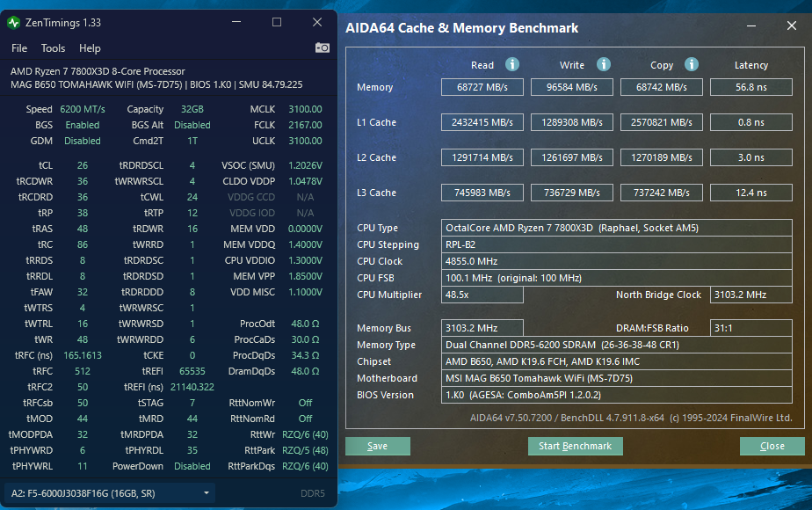The width and height of the screenshot is (812, 510).
Task: Click the Save button in AIDA64
Action: pos(378,447)
